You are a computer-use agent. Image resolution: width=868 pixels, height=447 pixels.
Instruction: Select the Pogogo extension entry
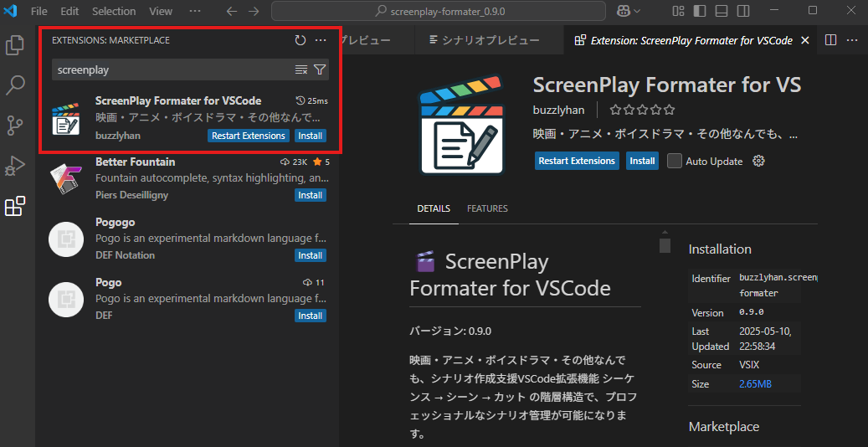pos(188,239)
